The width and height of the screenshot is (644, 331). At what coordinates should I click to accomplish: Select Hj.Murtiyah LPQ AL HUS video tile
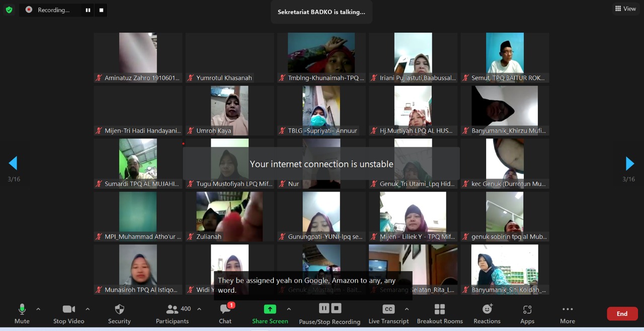[x=413, y=110]
